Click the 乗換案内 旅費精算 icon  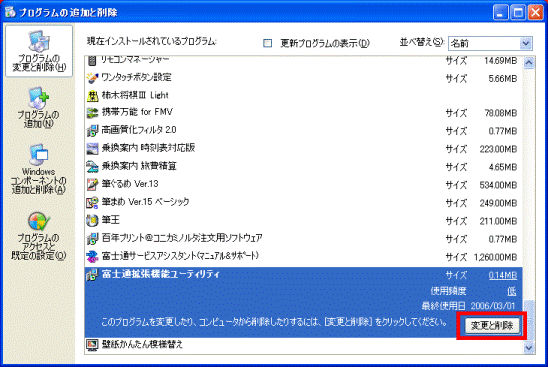click(x=92, y=167)
